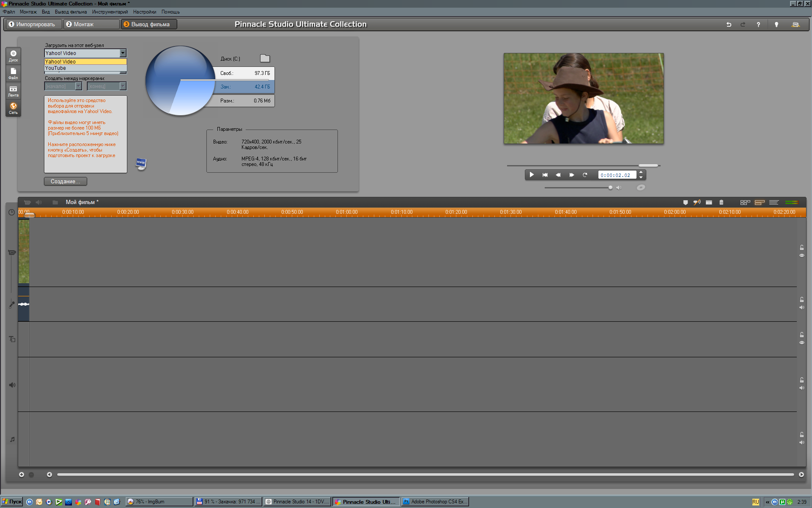Screen dimensions: 812x508
Task: Play the preview video
Action: (x=532, y=175)
